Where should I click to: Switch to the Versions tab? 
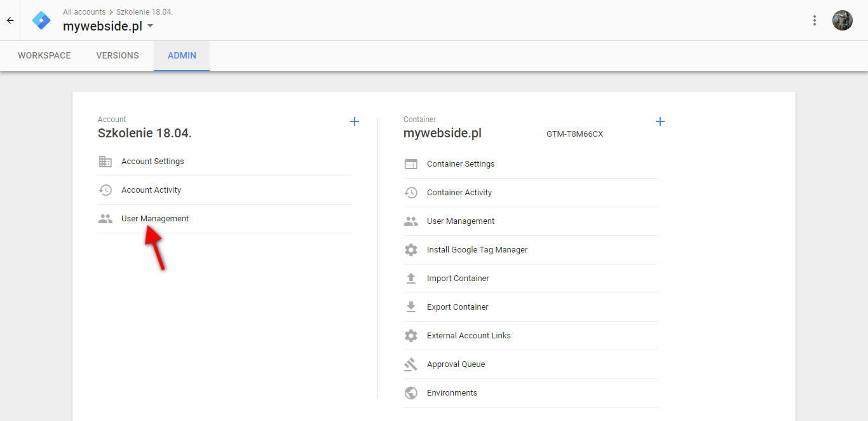pos(118,55)
